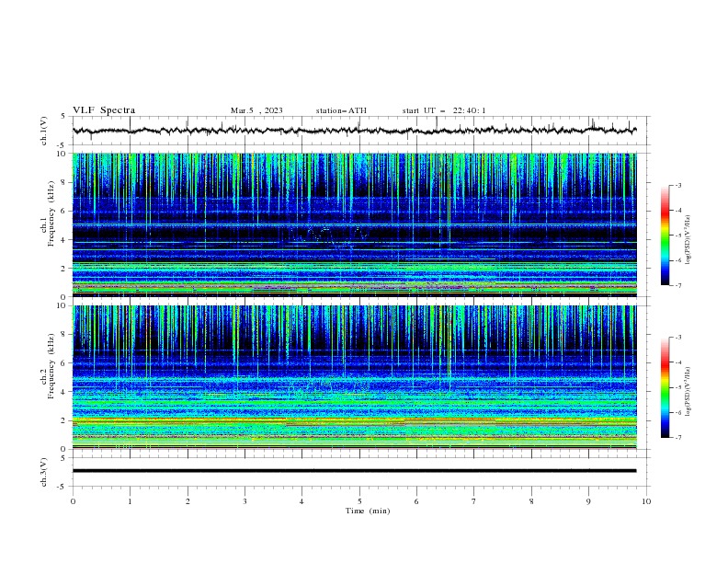728x563 pixels.
Task: Click the "1" tick on the Time axis
Action: tap(130, 501)
